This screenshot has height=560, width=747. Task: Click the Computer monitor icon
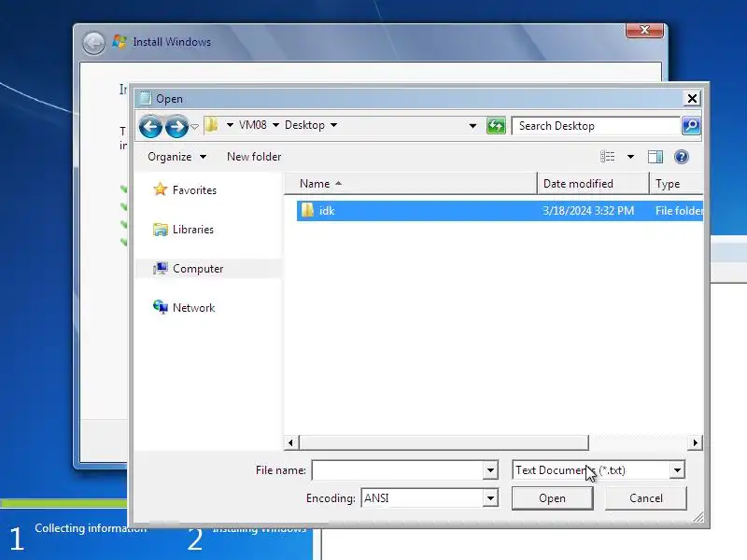[x=161, y=269]
